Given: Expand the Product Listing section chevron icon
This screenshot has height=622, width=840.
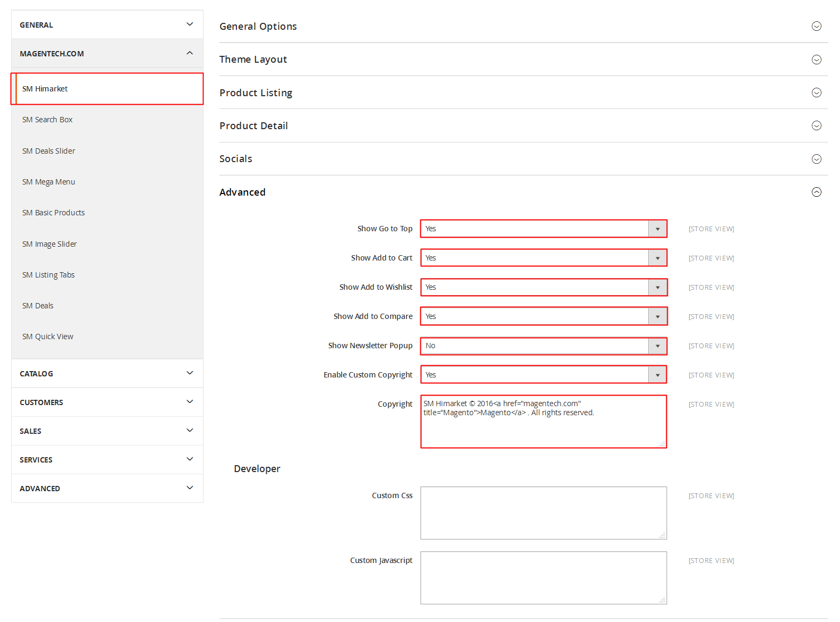Looking at the screenshot, I should (x=817, y=93).
